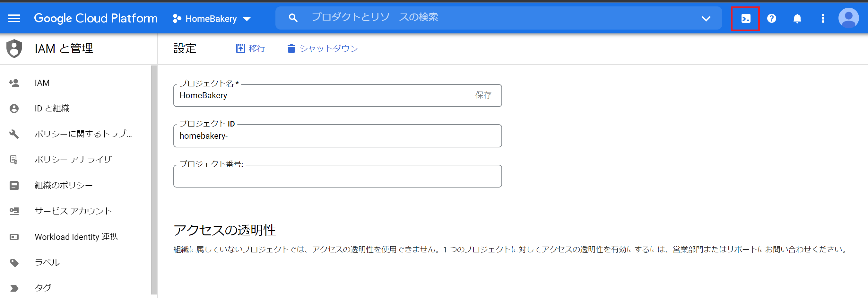Open the hamburger navigation menu

pos(14,18)
